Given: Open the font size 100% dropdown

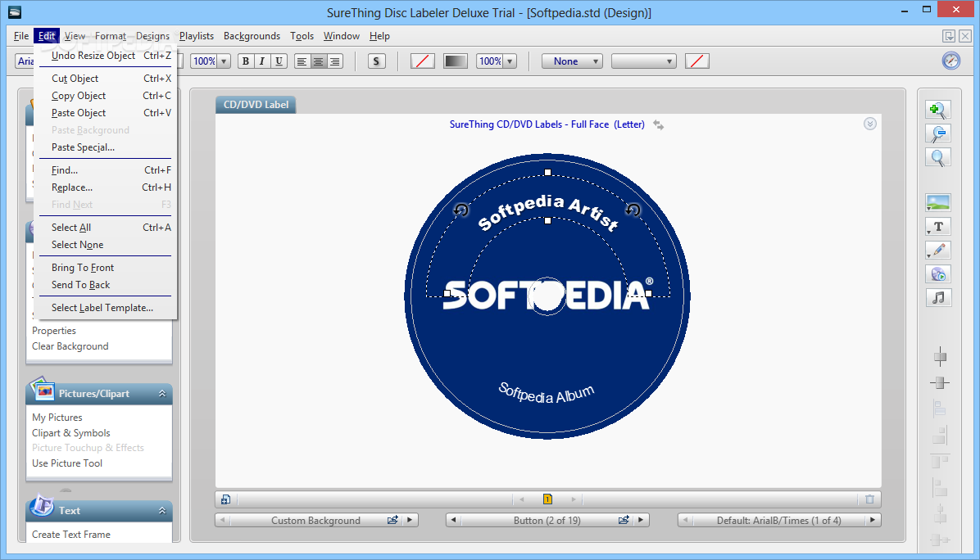Looking at the screenshot, I should (x=224, y=61).
